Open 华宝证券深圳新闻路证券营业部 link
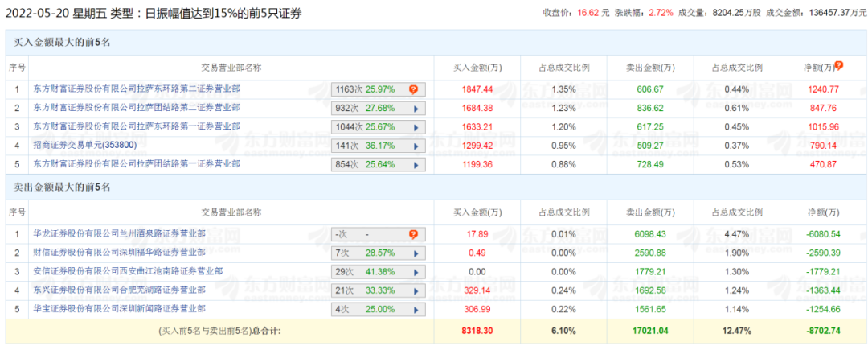Image resolution: width=868 pixels, height=346 pixels. (119, 308)
